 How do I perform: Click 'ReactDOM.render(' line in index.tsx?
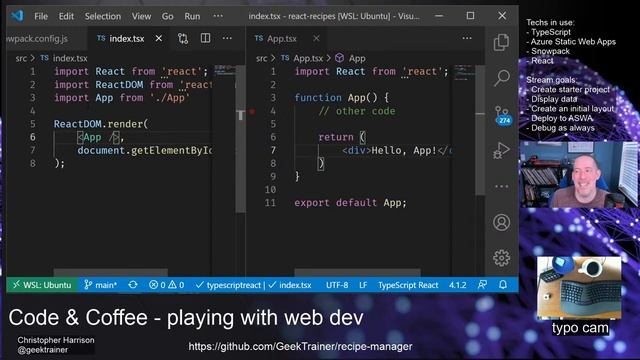point(101,124)
